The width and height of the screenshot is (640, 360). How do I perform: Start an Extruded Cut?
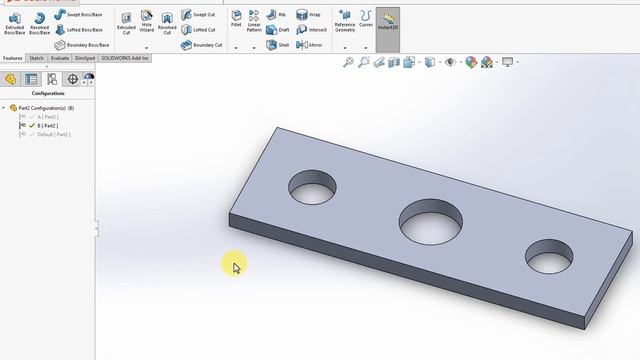pos(126,23)
